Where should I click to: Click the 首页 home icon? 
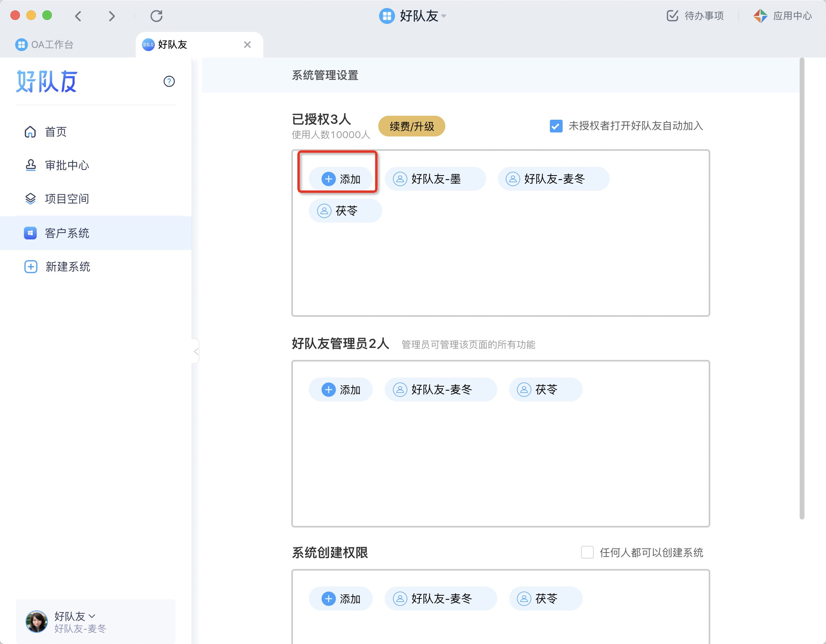(30, 132)
